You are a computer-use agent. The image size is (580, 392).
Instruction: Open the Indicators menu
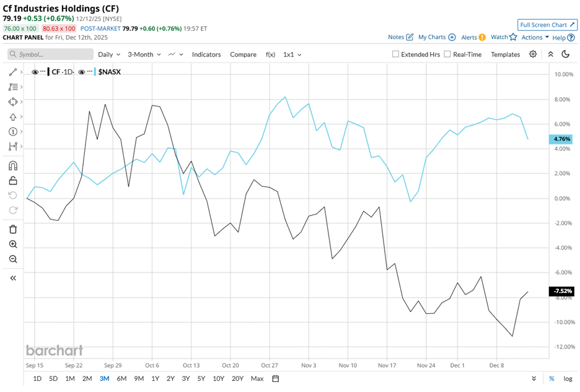206,54
